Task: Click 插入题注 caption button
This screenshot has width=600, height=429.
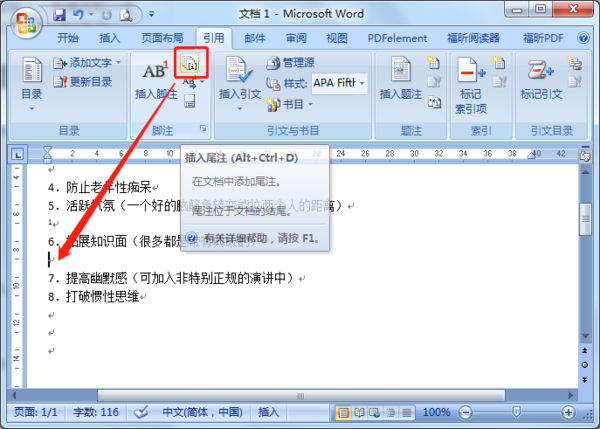Action: click(x=401, y=78)
